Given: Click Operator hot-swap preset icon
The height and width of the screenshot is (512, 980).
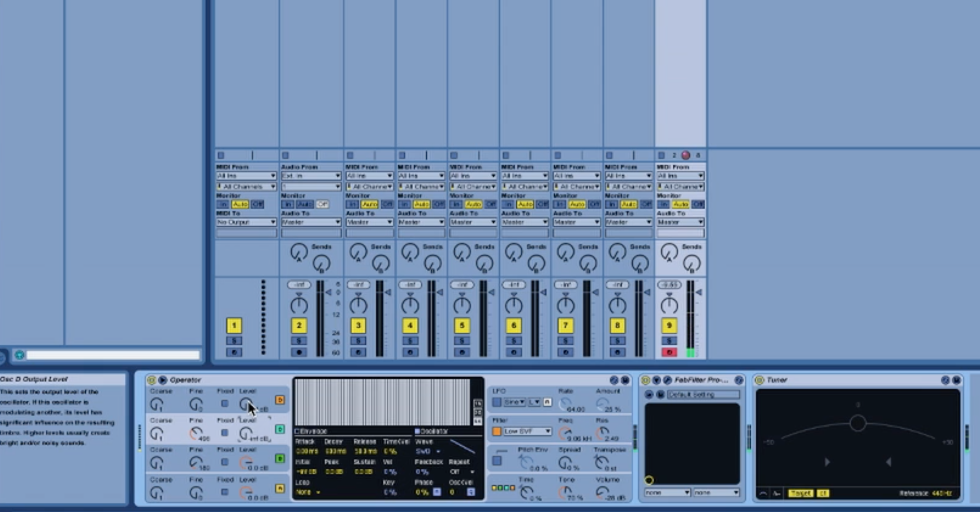Looking at the screenshot, I should [x=614, y=380].
